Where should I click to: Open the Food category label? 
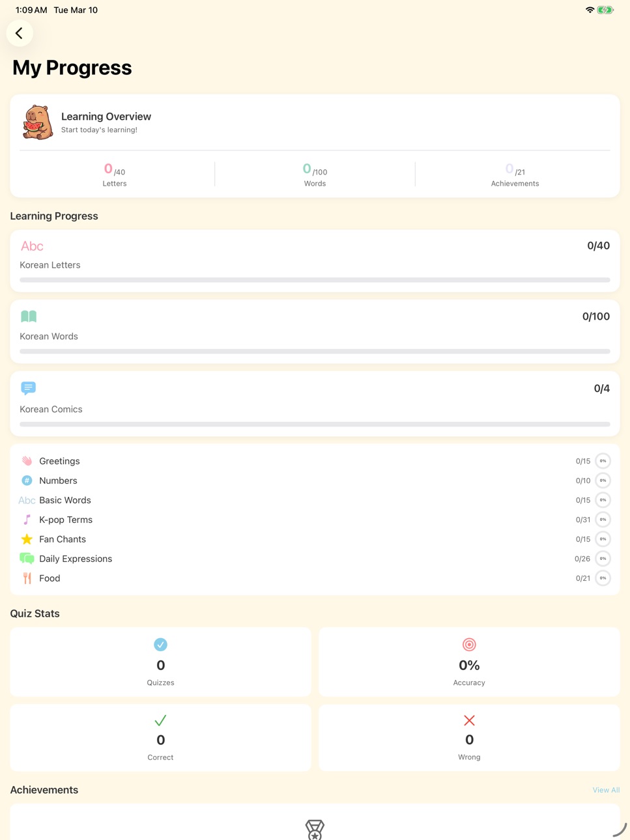click(x=50, y=578)
